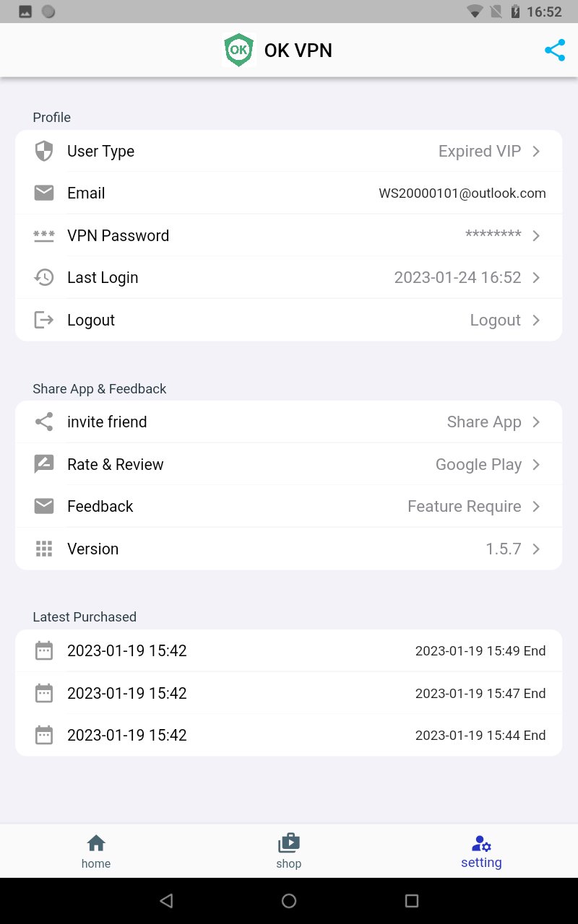Click the email envelope icon beside Email
This screenshot has width=578, height=924.
[43, 193]
